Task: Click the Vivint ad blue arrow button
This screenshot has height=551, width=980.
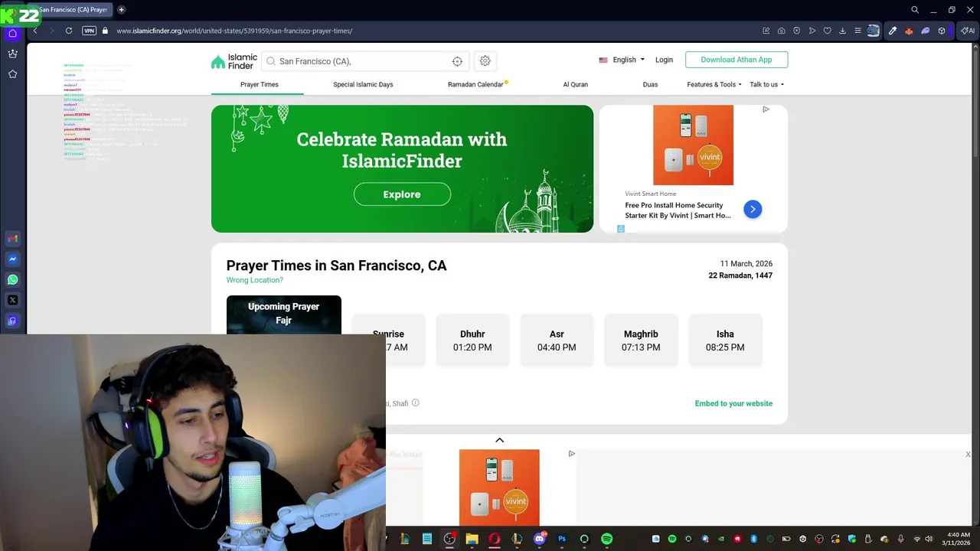Action: [x=753, y=209]
